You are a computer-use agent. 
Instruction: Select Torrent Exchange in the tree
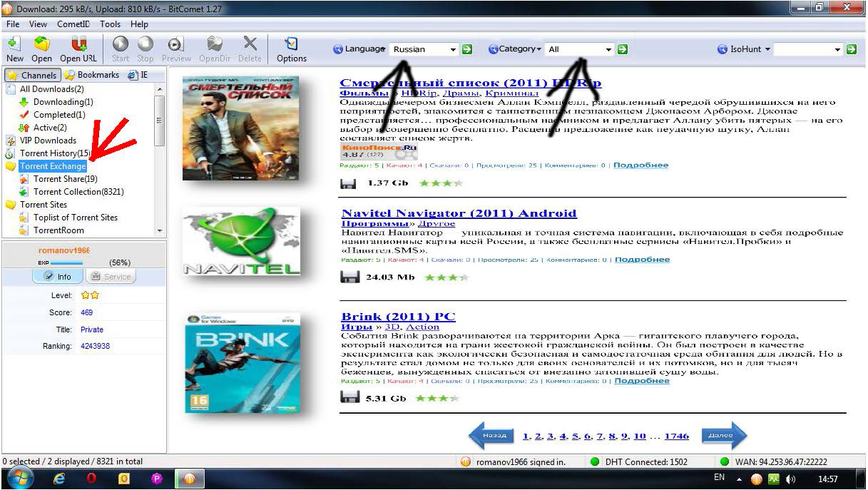53,166
